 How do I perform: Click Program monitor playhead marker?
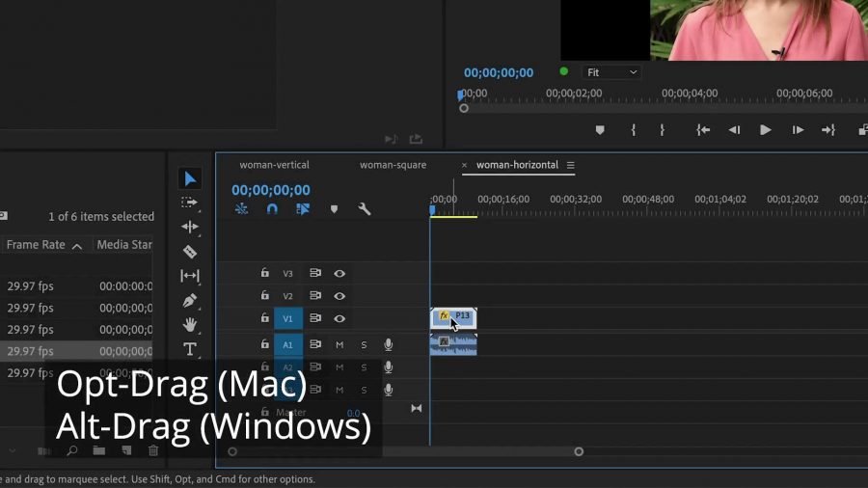pyautogui.click(x=461, y=95)
